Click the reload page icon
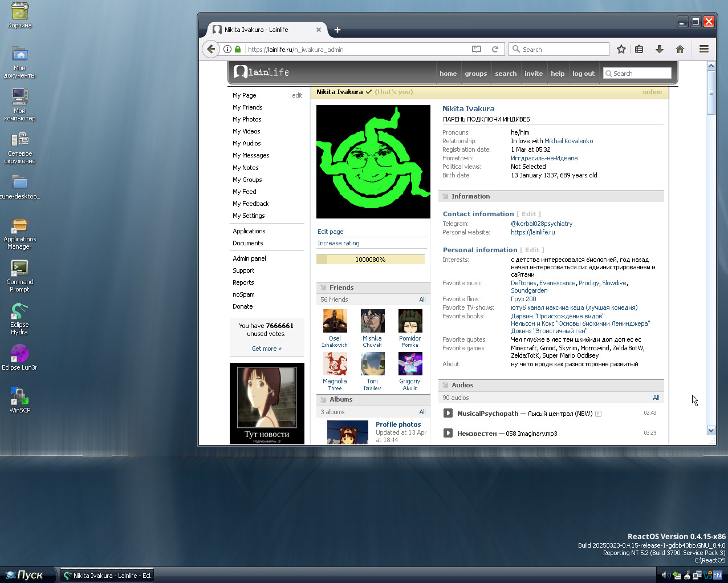 (495, 50)
